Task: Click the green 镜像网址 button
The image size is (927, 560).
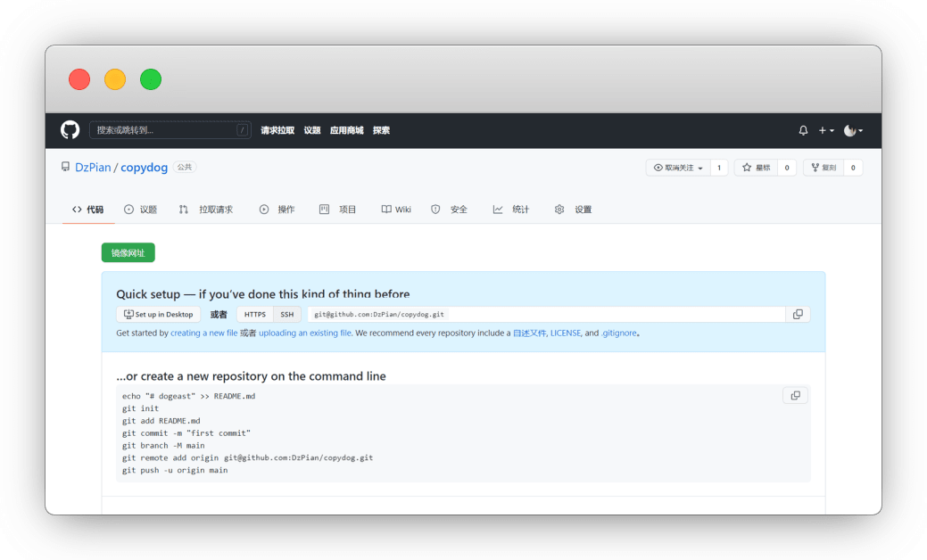Action: click(x=127, y=252)
